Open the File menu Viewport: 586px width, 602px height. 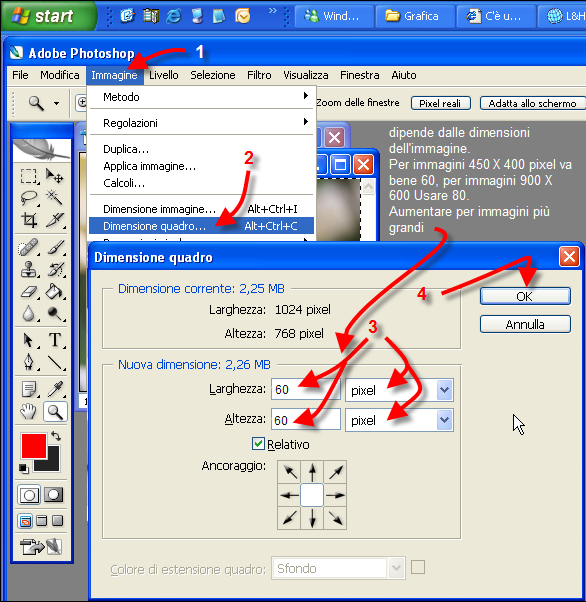point(20,75)
